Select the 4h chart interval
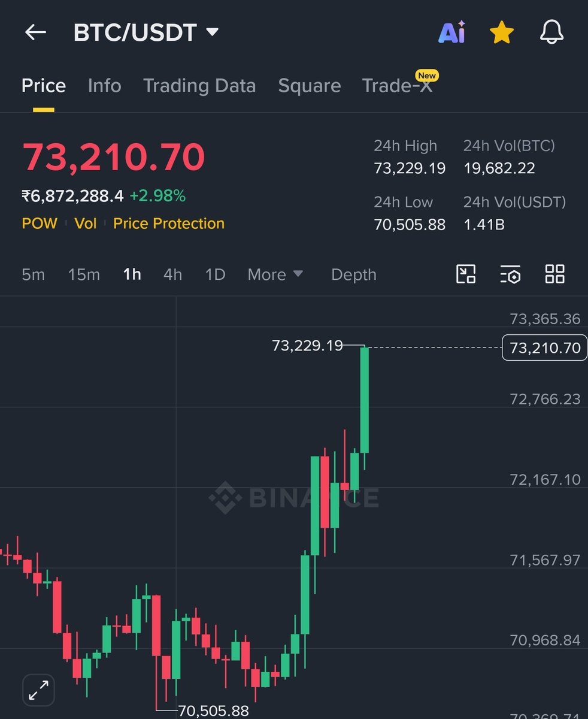 point(172,274)
